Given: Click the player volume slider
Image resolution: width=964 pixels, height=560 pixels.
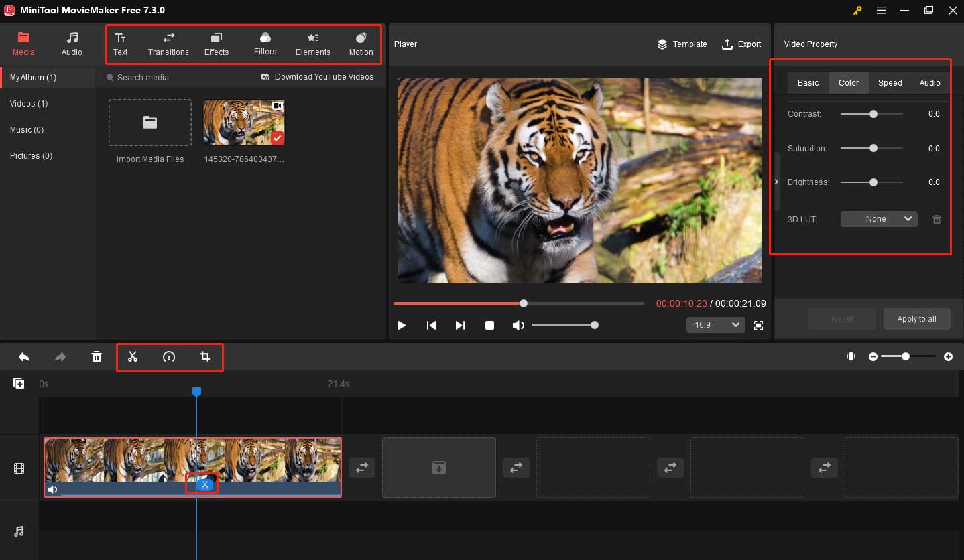Looking at the screenshot, I should 564,325.
